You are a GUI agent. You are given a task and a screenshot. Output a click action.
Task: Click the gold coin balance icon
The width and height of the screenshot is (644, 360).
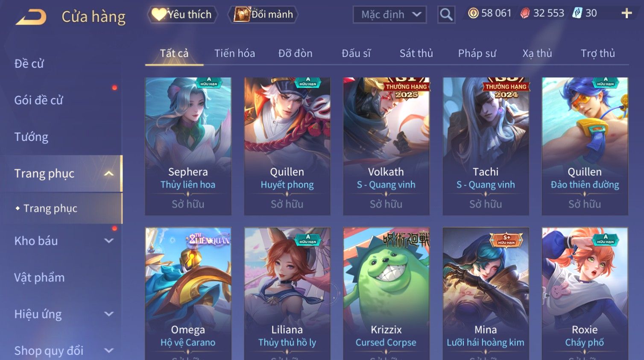(x=473, y=13)
